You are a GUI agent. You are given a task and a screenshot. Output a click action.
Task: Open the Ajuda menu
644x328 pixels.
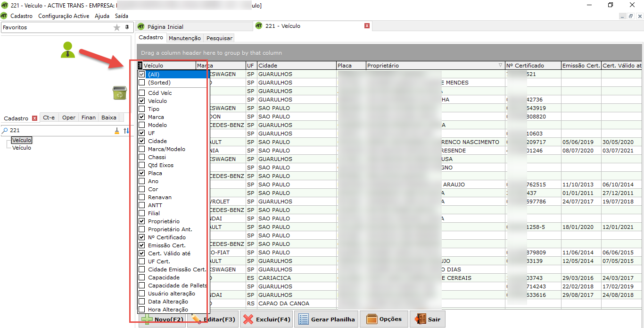coord(102,16)
